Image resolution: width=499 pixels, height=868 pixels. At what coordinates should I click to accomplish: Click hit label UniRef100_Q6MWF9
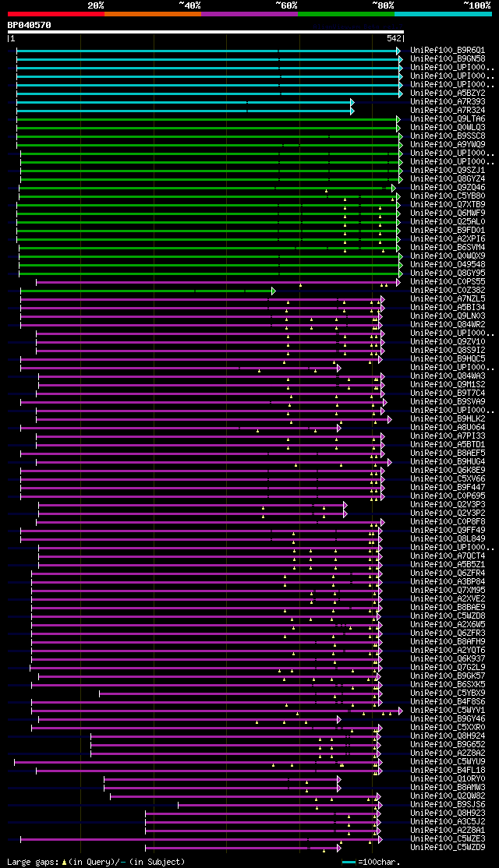448,213
